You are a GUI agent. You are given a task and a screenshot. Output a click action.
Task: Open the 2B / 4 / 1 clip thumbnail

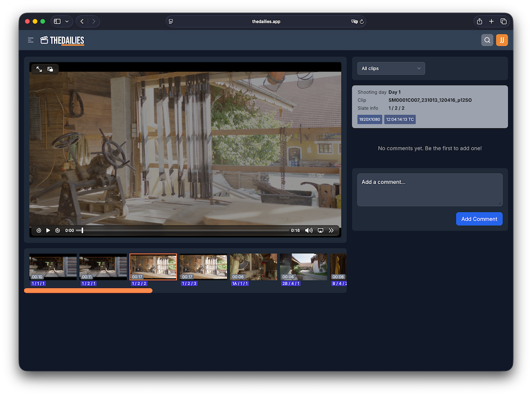[x=303, y=267]
